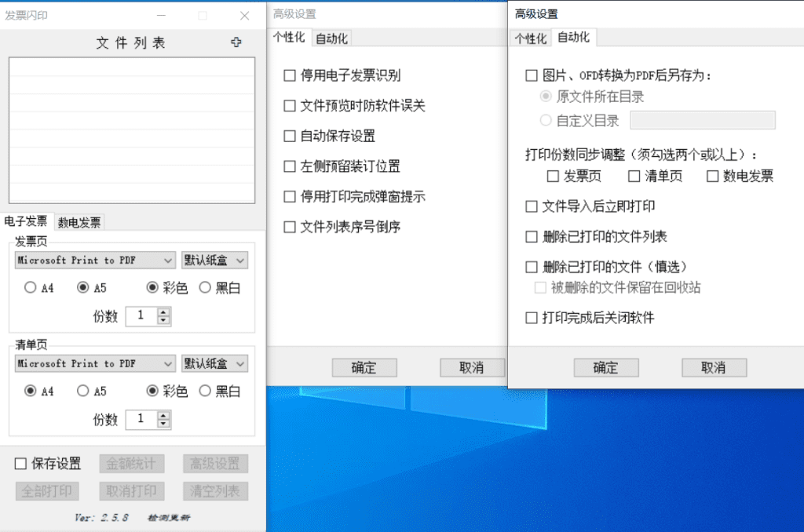This screenshot has width=804, height=532.
Task: Click 确定 in right dialog
Action: (x=606, y=367)
